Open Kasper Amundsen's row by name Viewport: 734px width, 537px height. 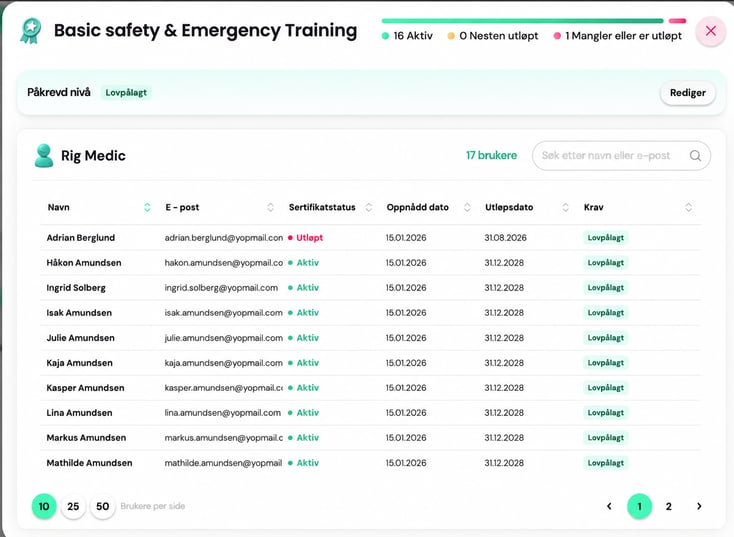click(x=85, y=388)
